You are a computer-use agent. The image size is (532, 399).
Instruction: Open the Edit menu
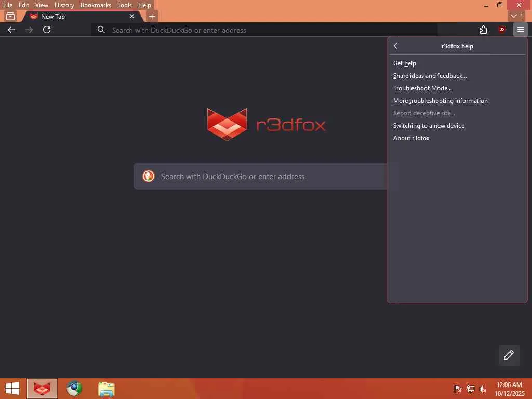tap(23, 5)
